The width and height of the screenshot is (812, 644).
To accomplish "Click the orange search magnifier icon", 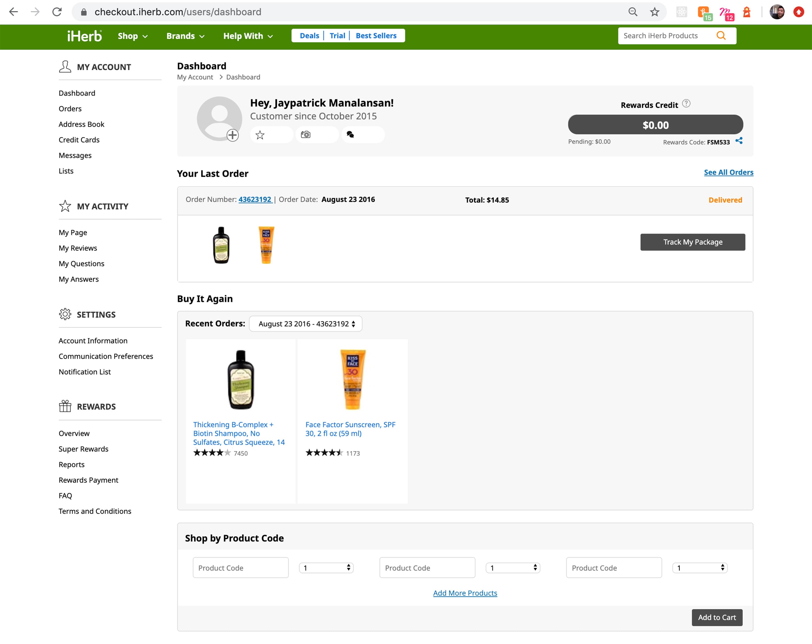I will point(721,35).
